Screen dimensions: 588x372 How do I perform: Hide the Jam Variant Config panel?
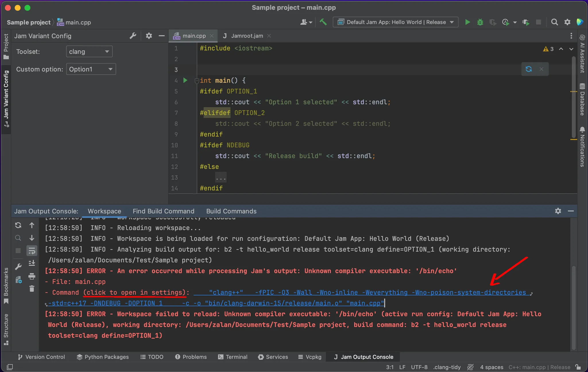tap(162, 36)
